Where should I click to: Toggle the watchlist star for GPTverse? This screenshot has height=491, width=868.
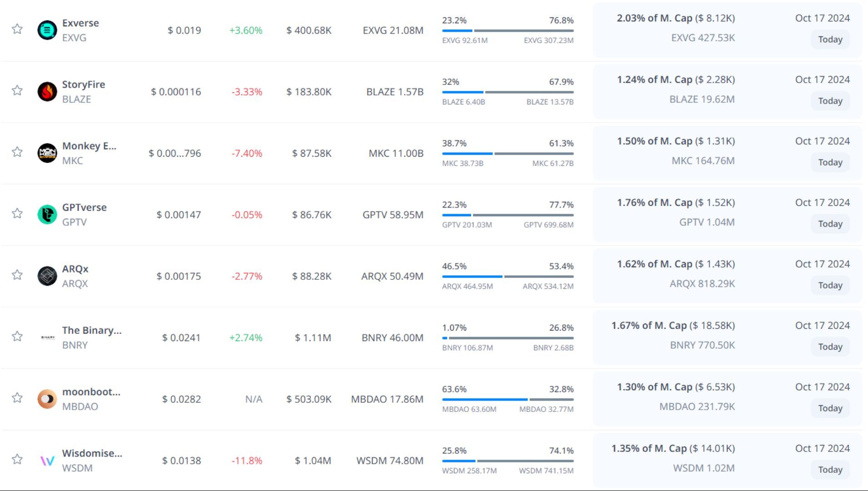click(17, 213)
